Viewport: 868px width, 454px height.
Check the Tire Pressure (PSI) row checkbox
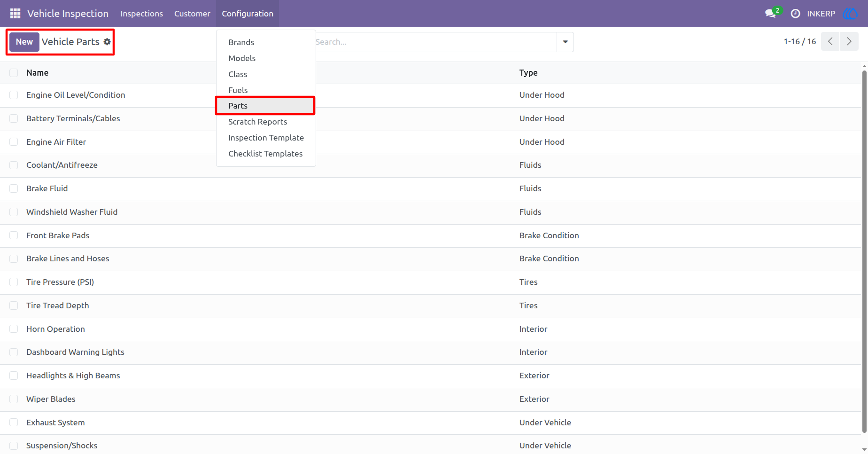(x=14, y=282)
